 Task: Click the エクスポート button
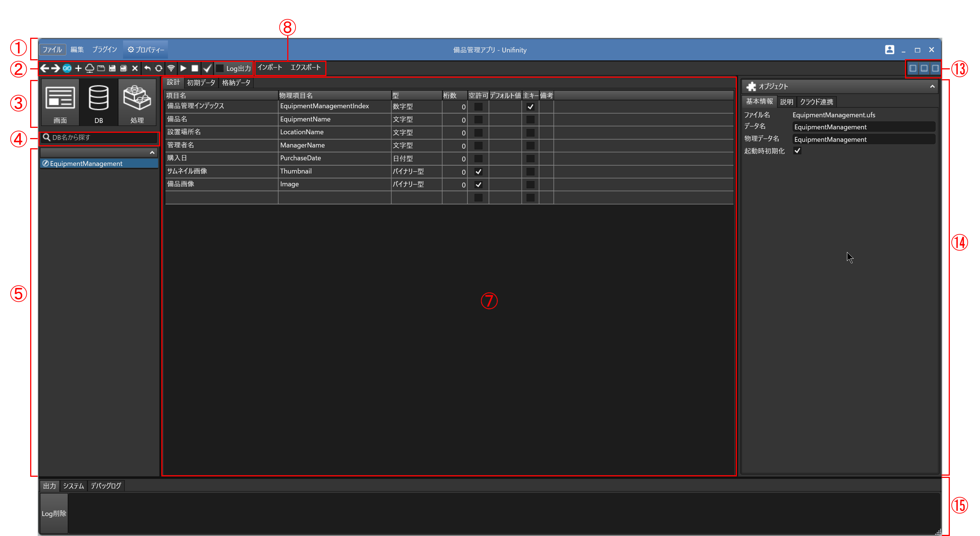click(305, 68)
